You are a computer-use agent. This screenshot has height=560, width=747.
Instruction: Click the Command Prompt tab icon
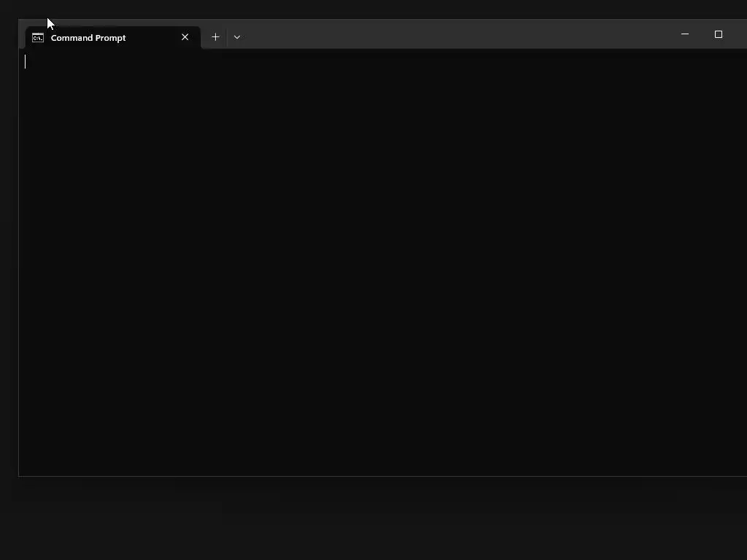38,38
